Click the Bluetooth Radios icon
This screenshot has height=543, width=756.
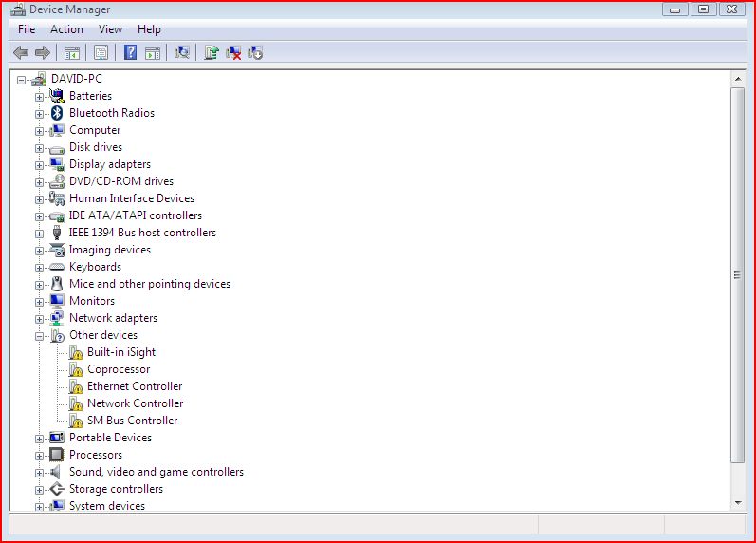(x=57, y=113)
